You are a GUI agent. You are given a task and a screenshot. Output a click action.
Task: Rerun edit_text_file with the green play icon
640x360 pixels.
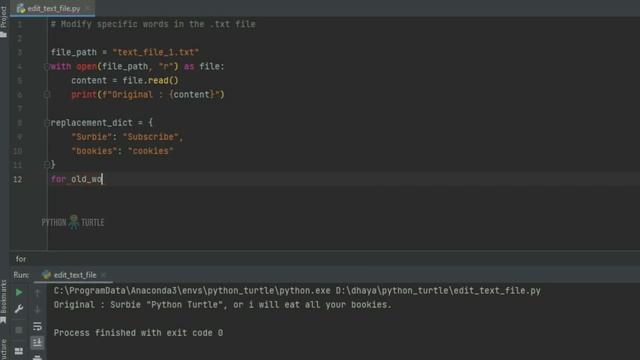coord(19,292)
